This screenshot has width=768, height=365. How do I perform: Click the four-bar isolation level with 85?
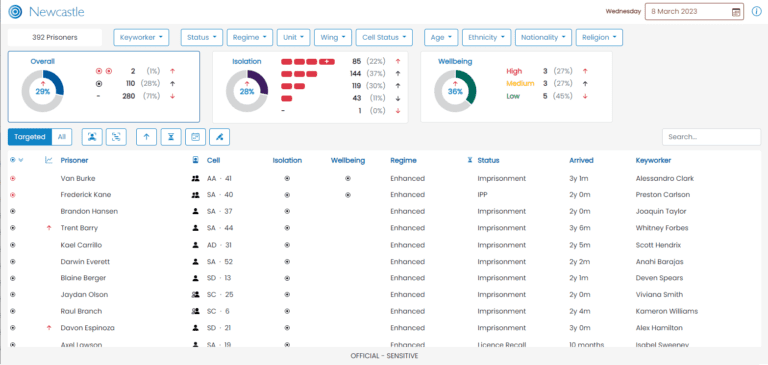pyautogui.click(x=308, y=62)
